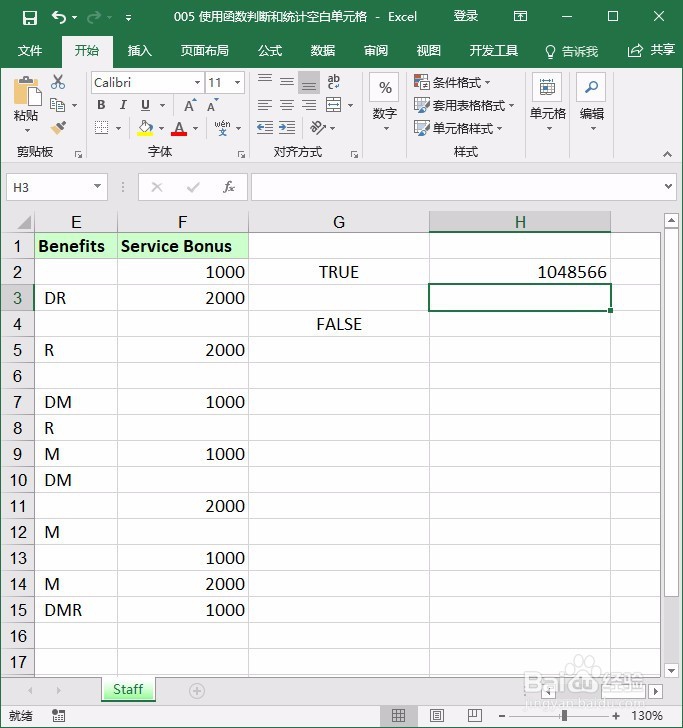Click the Align Right icon

tap(309, 105)
